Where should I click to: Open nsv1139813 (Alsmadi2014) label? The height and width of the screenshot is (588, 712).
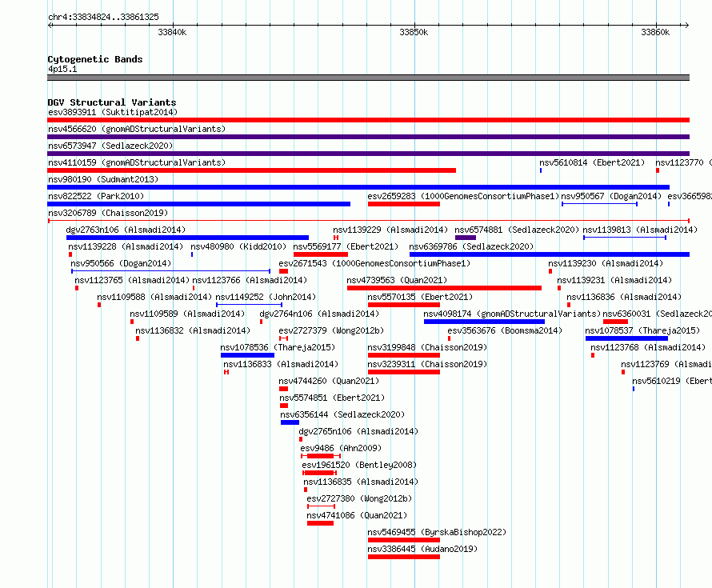click(x=640, y=230)
